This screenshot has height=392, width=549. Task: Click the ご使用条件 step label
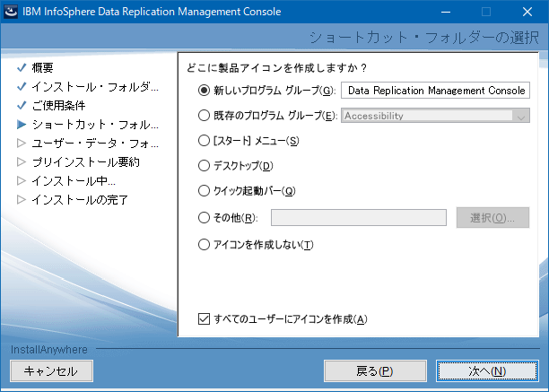[59, 105]
